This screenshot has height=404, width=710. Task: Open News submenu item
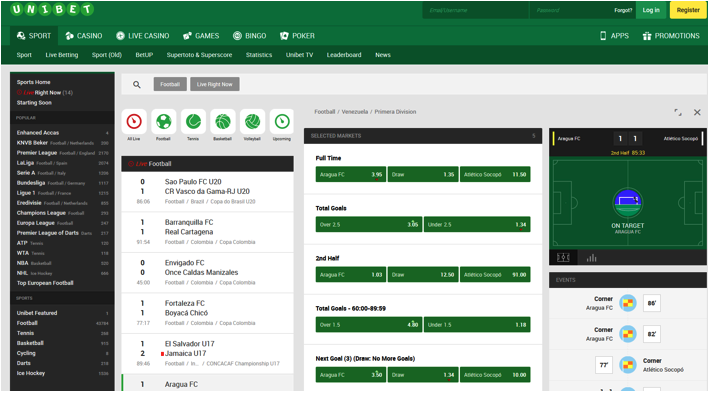(x=383, y=55)
